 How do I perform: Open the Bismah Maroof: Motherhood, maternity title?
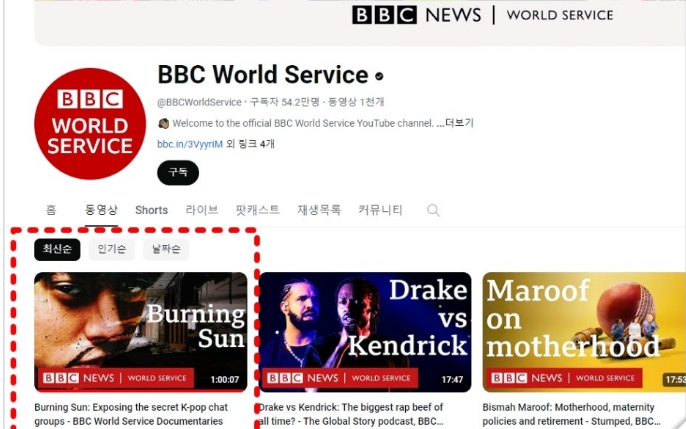pos(571,414)
